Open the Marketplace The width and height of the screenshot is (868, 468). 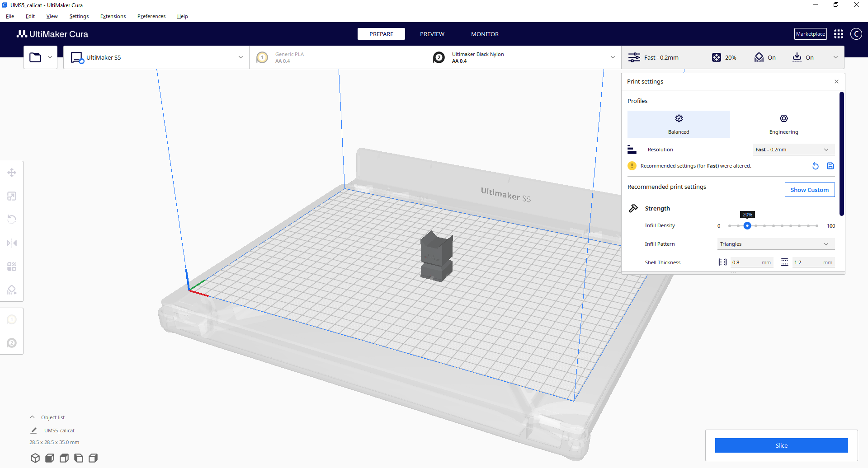point(811,34)
